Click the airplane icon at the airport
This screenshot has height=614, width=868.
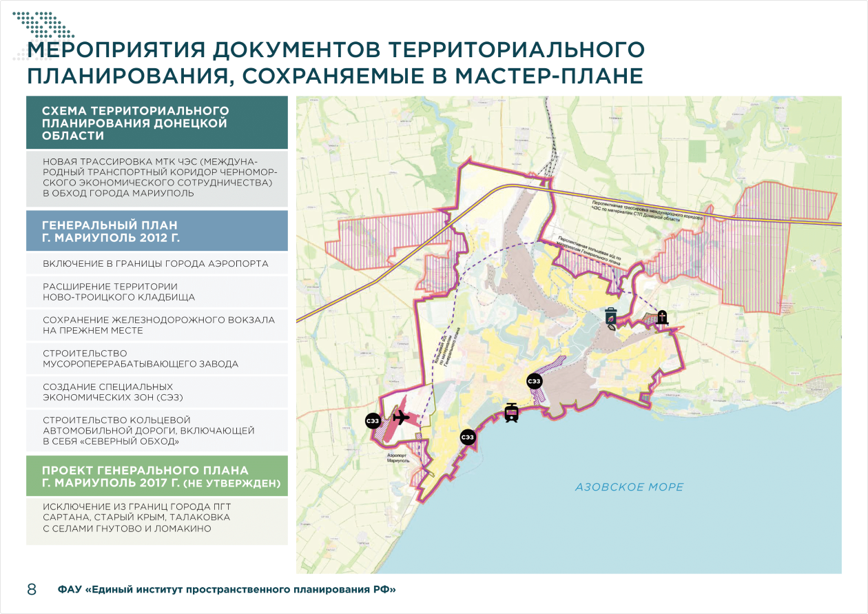pyautogui.click(x=400, y=418)
